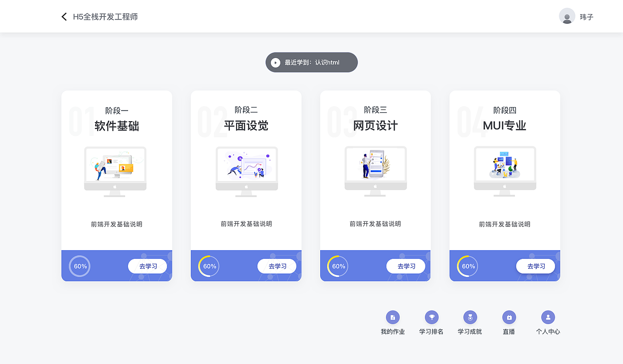Click 去学习 on the 网页设计 card
The width and height of the screenshot is (623, 364).
coord(406,266)
